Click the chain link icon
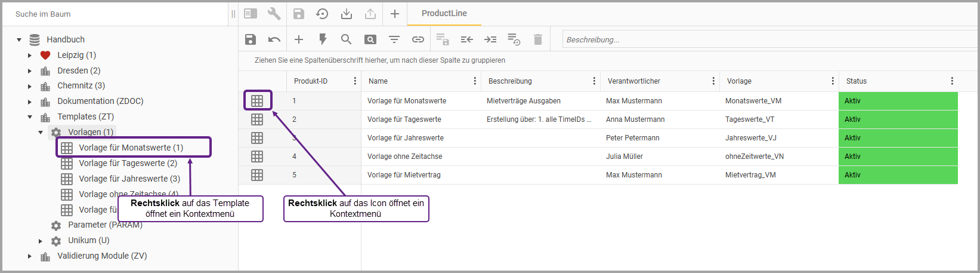980x273 pixels. pos(418,39)
